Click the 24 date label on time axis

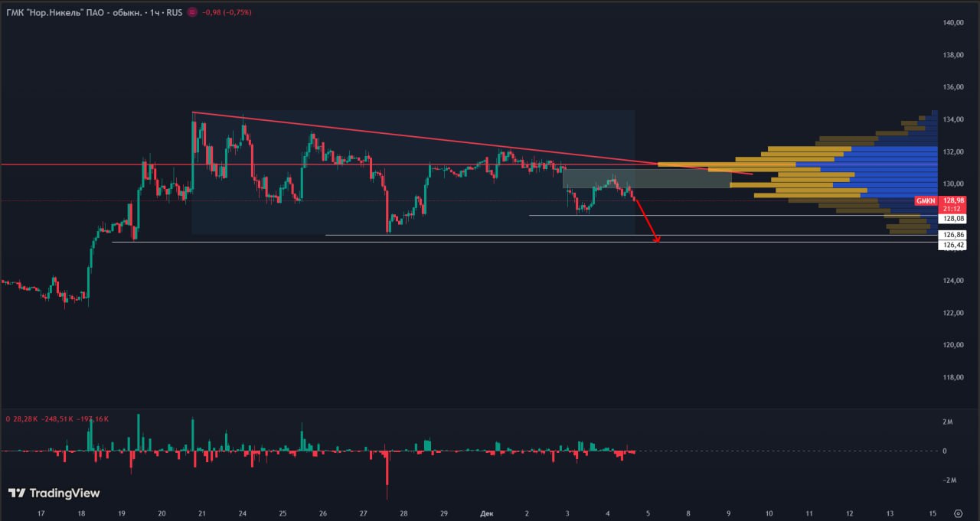click(x=242, y=513)
